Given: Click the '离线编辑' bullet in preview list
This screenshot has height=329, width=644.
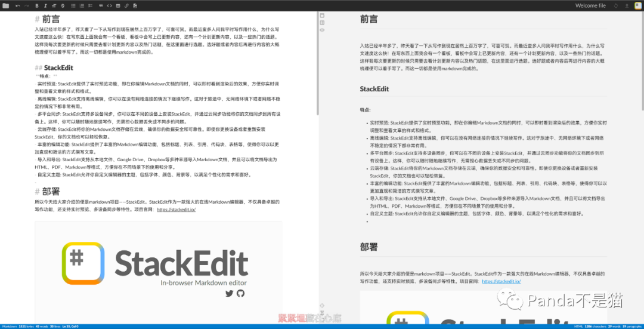Looking at the screenshot, I should click(487, 142).
